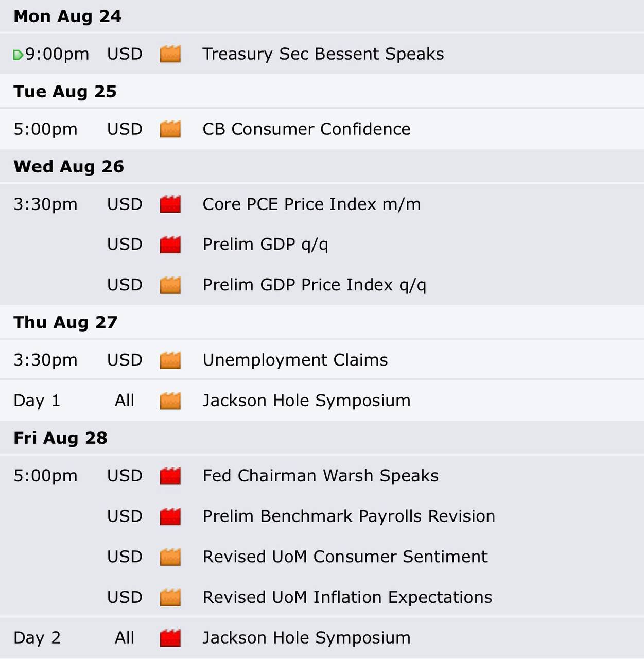
Task: Click orange impact icon beside Unemployment Claims
Action: click(x=170, y=360)
